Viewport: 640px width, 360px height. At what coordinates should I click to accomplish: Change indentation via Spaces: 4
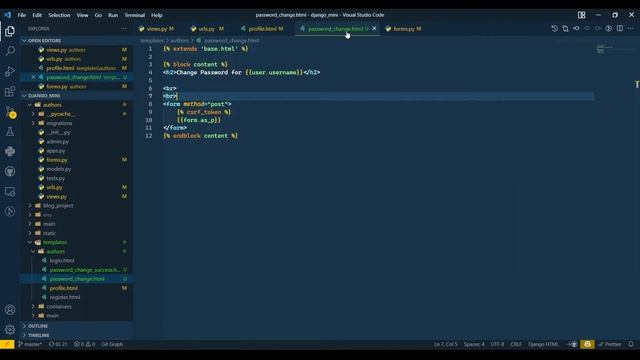click(474, 344)
